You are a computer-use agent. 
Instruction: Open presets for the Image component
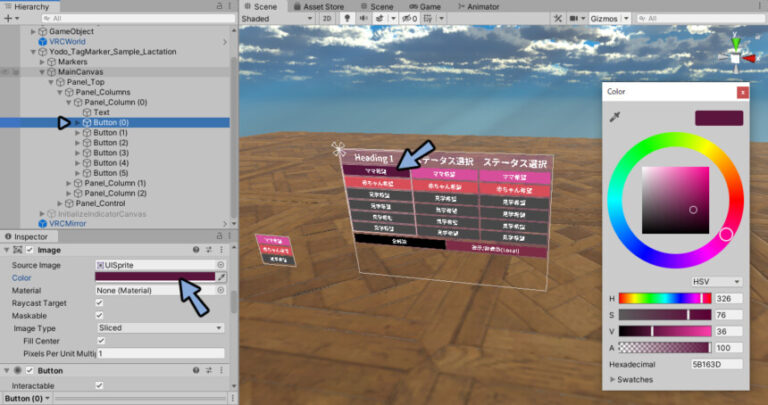click(x=209, y=250)
